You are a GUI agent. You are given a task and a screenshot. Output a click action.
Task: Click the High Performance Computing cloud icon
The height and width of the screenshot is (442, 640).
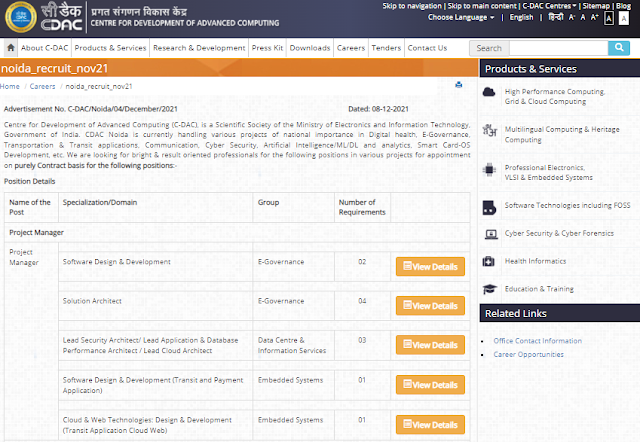(x=489, y=92)
